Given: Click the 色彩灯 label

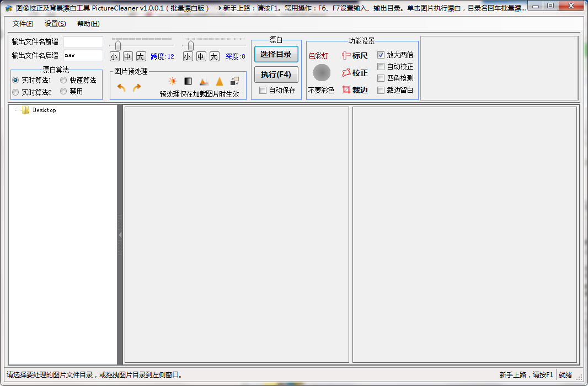Looking at the screenshot, I should [318, 56].
